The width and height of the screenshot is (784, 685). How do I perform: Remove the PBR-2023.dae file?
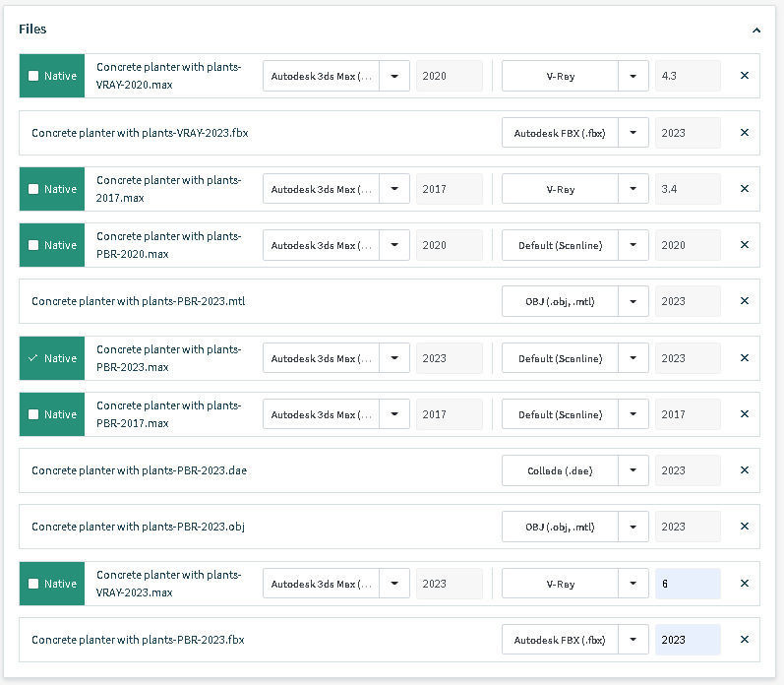744,470
